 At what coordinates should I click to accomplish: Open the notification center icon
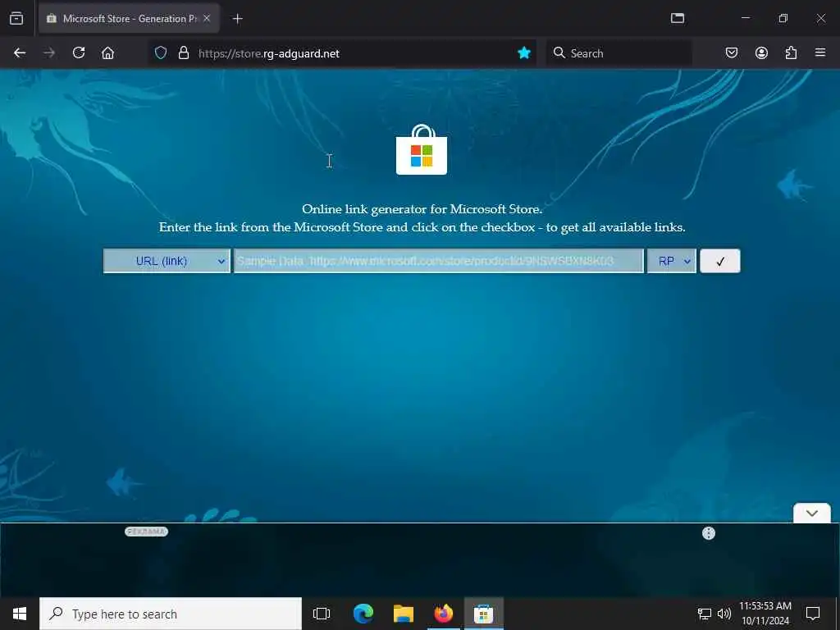coord(813,614)
